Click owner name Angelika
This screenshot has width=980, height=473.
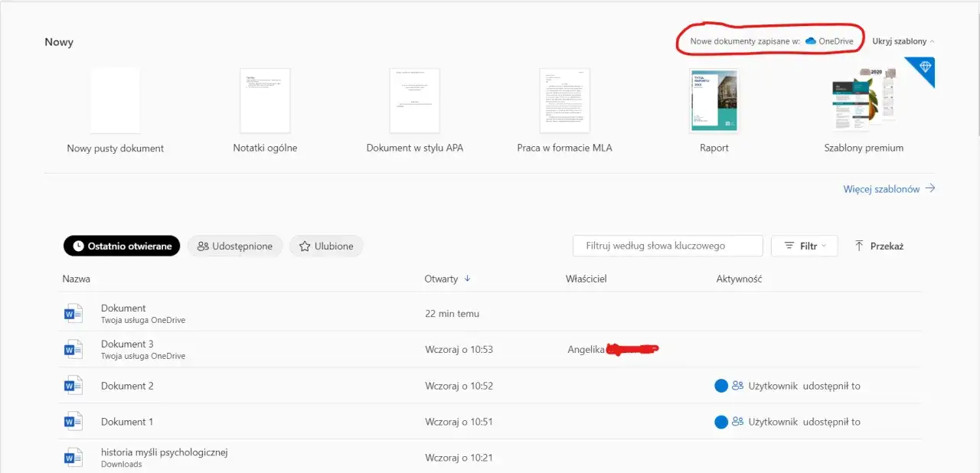pos(586,350)
